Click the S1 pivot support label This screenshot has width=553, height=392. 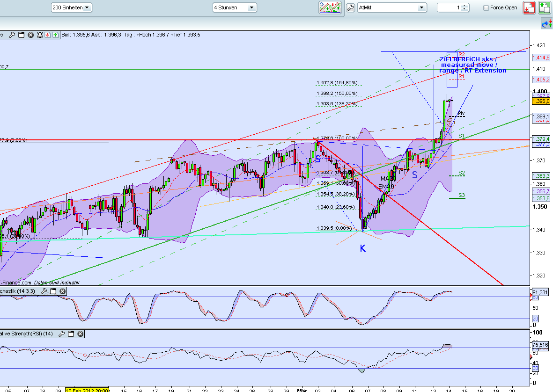[461, 136]
